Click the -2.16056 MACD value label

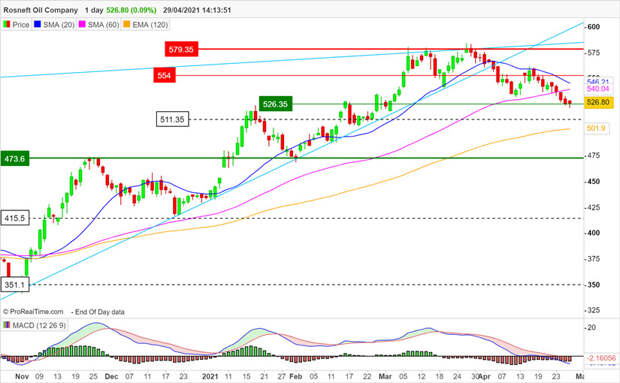pos(601,358)
